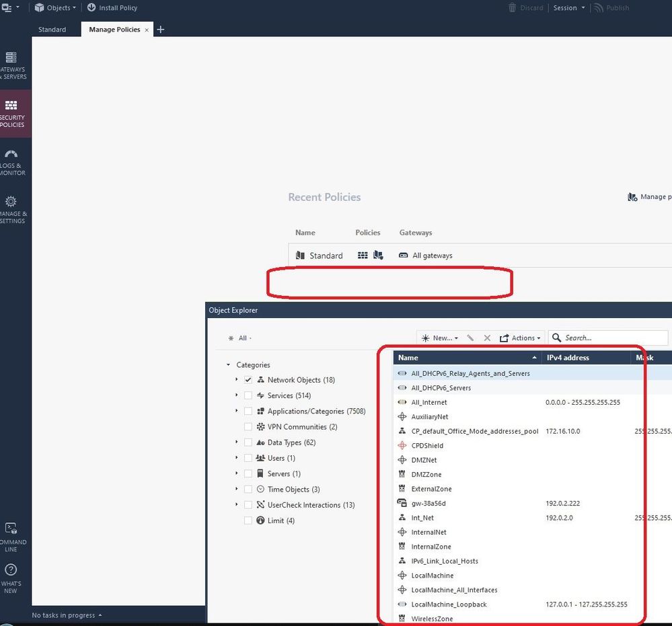Open the New... dropdown in Object Explorer

[x=440, y=338]
